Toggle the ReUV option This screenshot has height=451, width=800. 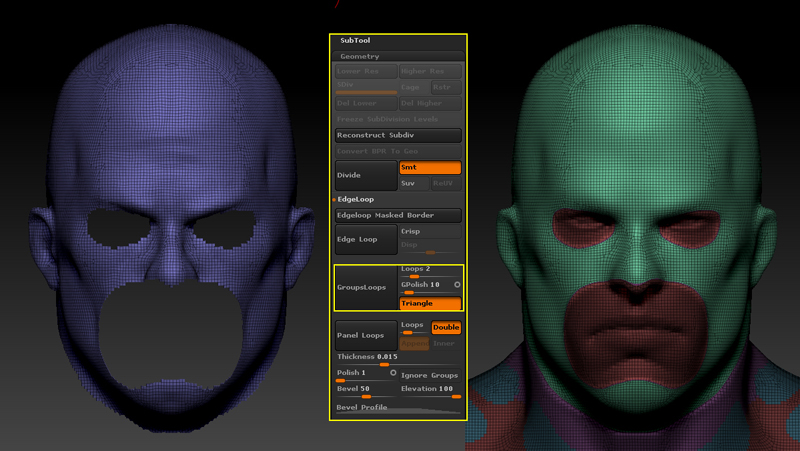point(446,183)
